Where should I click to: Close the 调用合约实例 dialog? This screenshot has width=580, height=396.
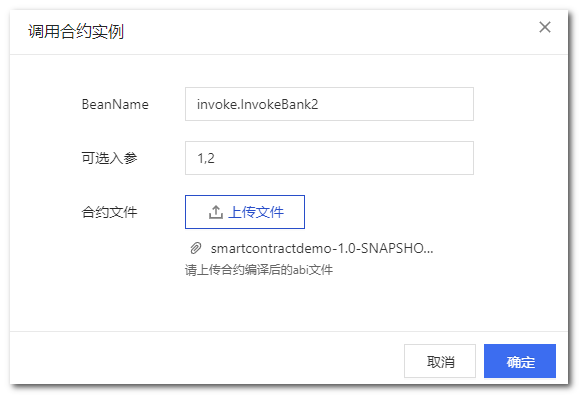[x=544, y=27]
